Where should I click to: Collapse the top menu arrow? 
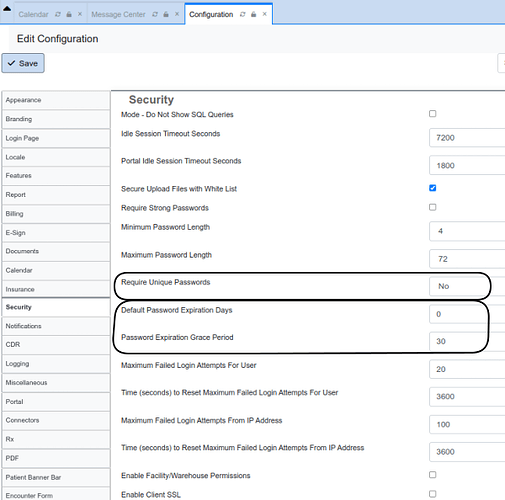7,9
